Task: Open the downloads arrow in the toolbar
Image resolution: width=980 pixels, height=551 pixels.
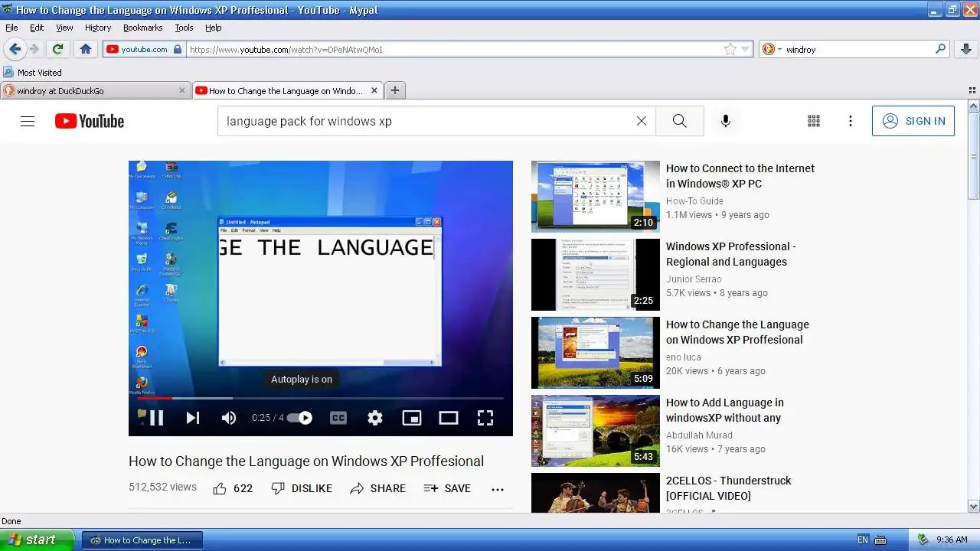Action: [966, 49]
